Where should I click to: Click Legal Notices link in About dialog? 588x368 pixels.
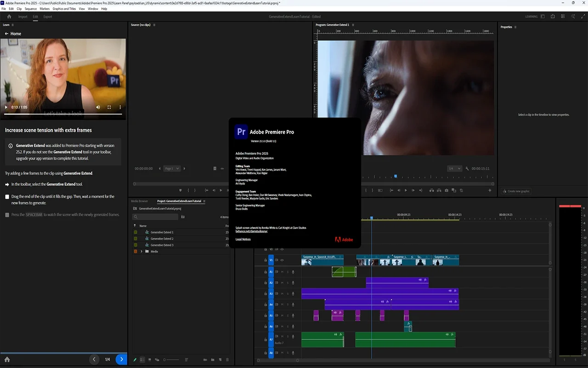pyautogui.click(x=243, y=239)
